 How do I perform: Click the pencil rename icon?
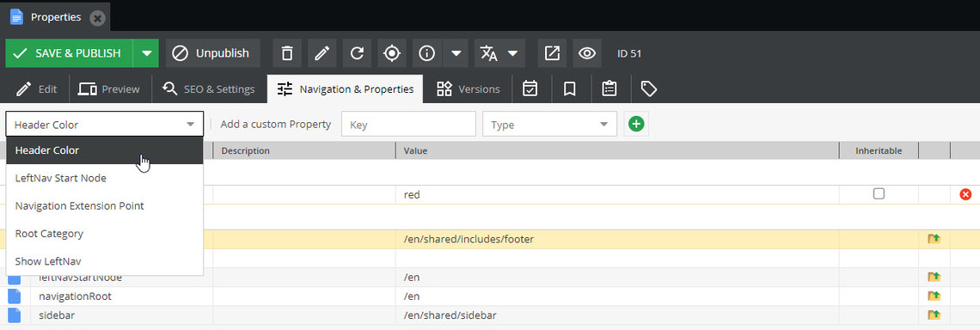coord(322,53)
